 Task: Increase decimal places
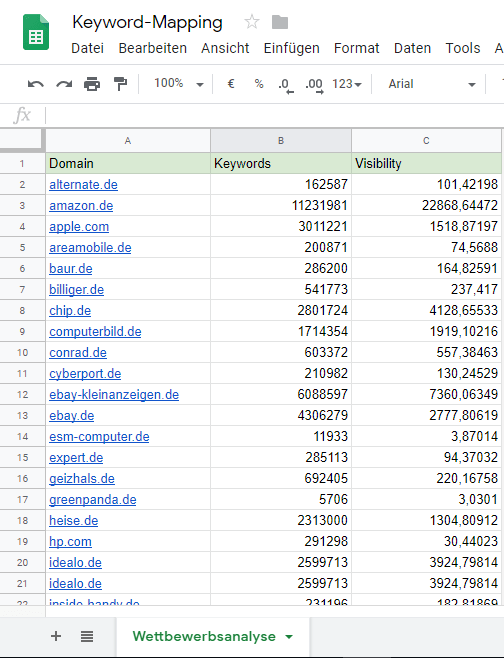(x=314, y=85)
